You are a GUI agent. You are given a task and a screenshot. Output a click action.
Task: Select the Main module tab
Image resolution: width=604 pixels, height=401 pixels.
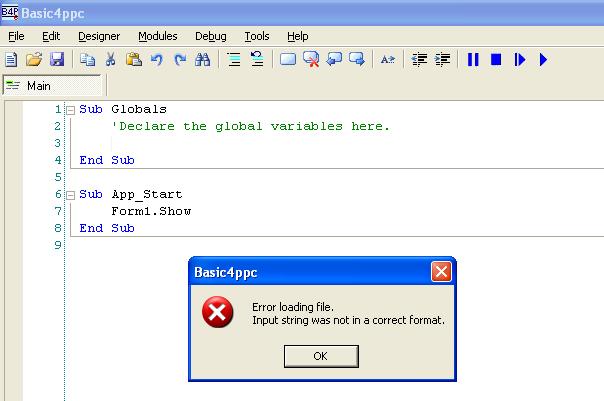click(x=53, y=86)
